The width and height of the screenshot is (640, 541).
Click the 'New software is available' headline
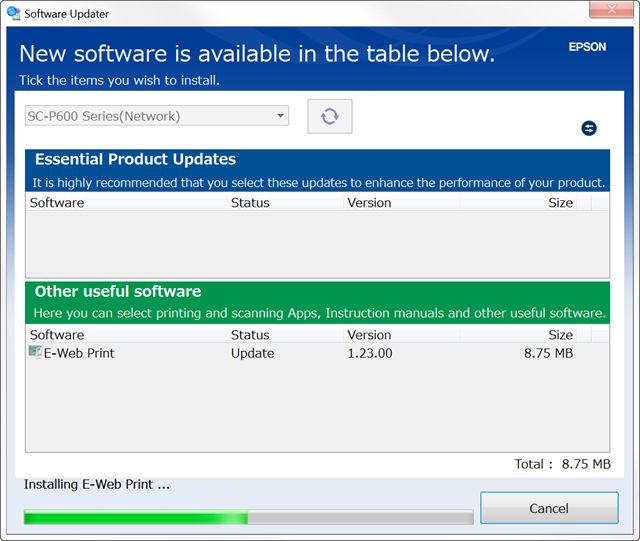257,54
